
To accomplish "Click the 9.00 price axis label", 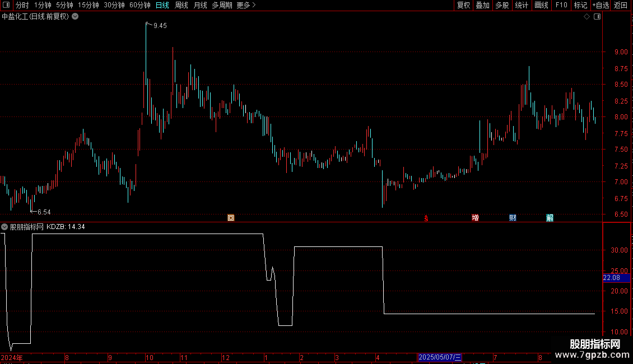I will (621, 52).
